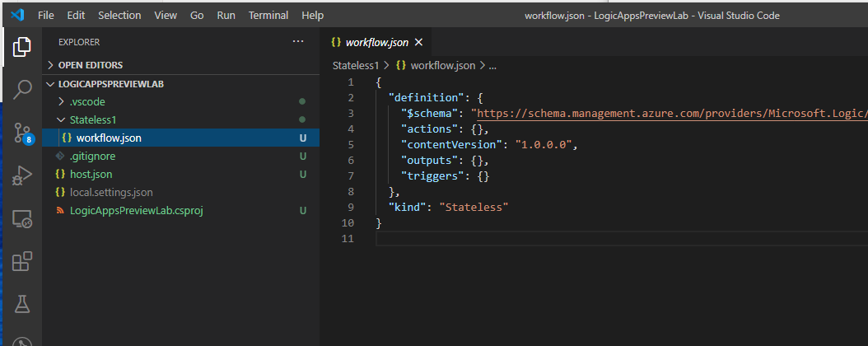Image resolution: width=868 pixels, height=346 pixels.
Task: Click the VS Code logo icon
Action: click(x=17, y=15)
